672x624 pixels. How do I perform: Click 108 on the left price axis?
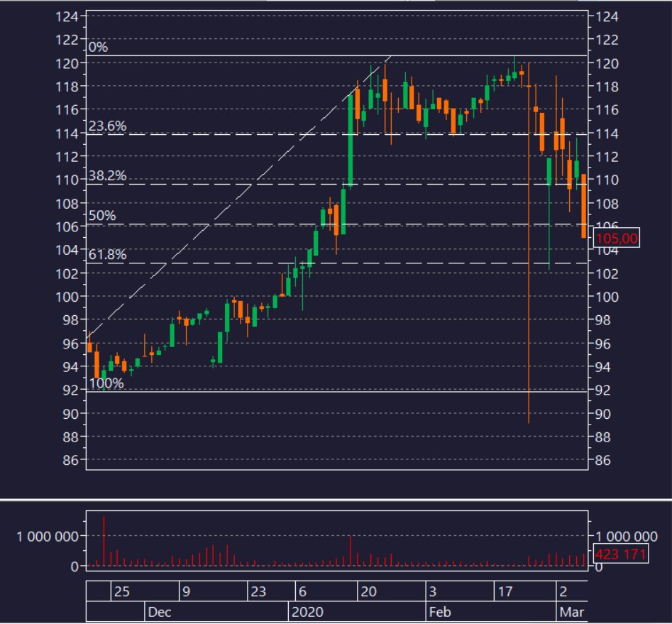point(67,204)
